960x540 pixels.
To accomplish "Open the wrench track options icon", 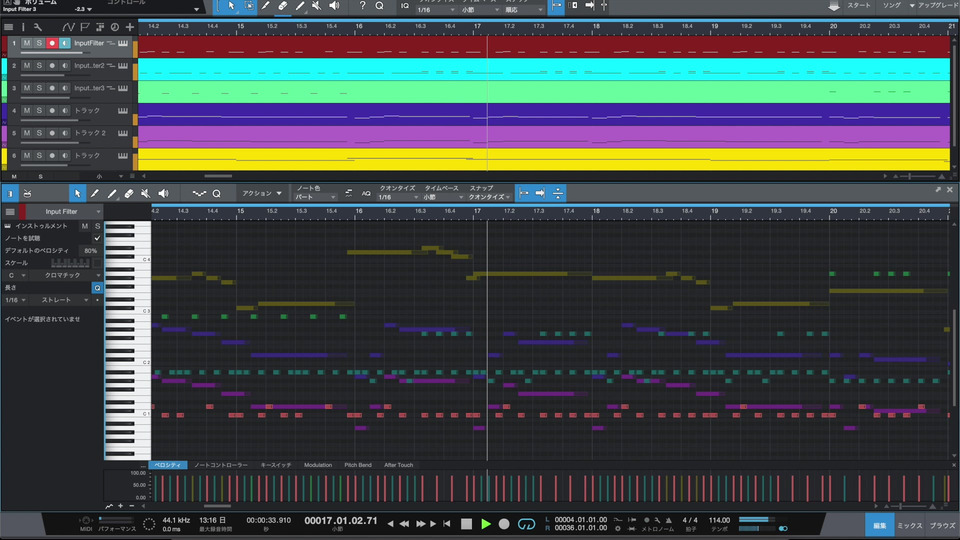I will (38, 27).
